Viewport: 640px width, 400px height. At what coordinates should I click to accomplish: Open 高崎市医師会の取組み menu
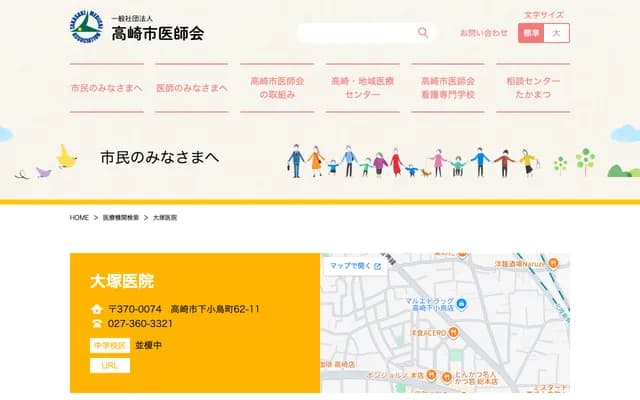coord(277,88)
